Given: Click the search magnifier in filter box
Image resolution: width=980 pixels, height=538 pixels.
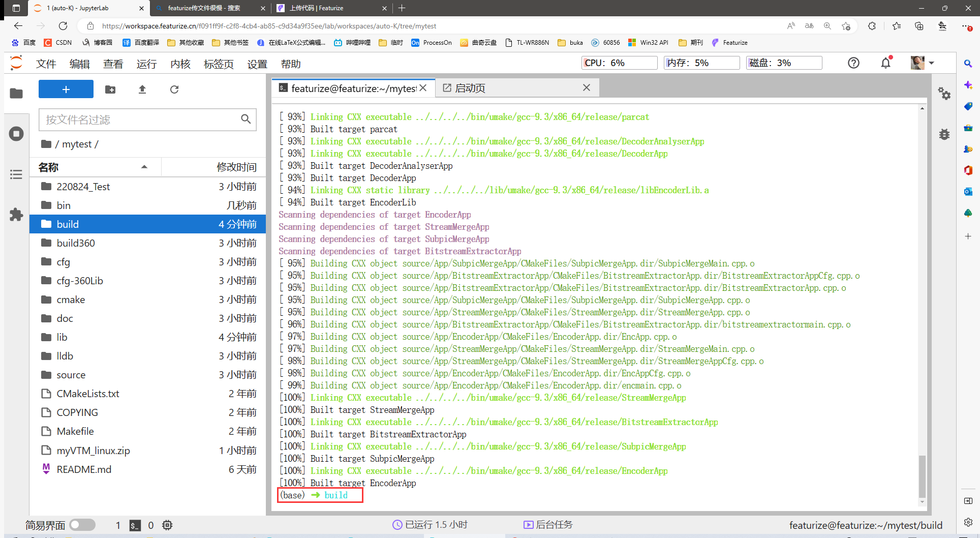Looking at the screenshot, I should tap(246, 119).
